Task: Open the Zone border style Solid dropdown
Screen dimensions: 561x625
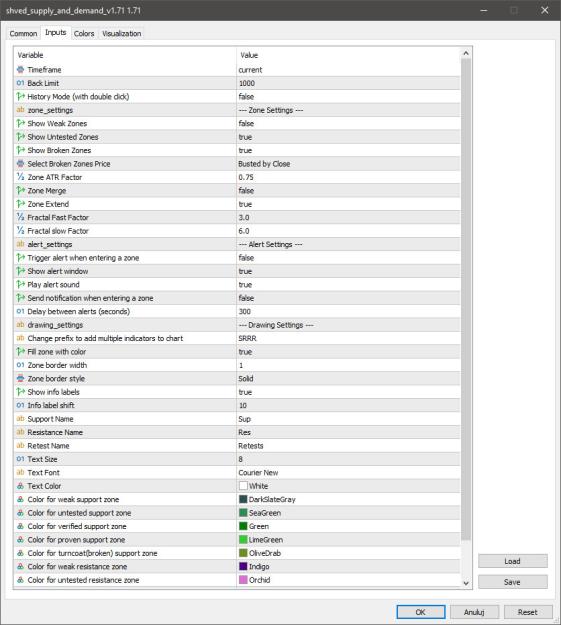Action: coord(348,378)
